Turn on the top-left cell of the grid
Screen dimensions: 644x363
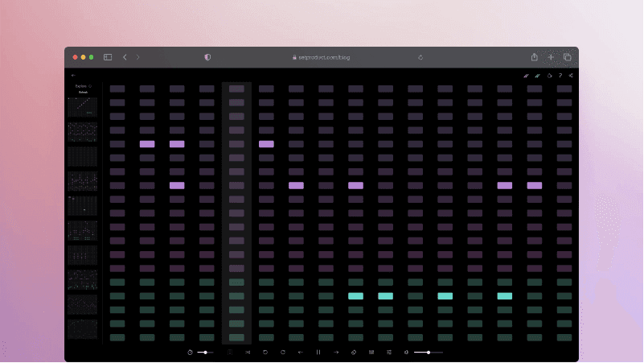pyautogui.click(x=117, y=89)
